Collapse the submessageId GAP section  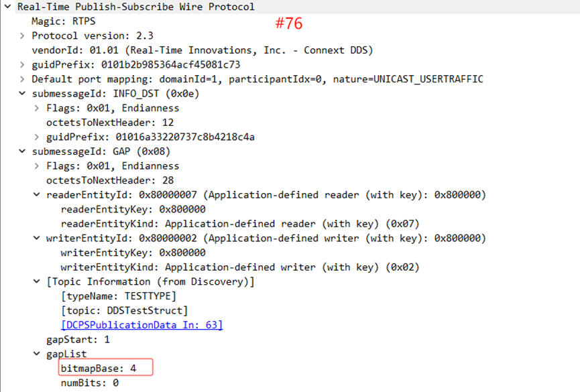click(22, 151)
